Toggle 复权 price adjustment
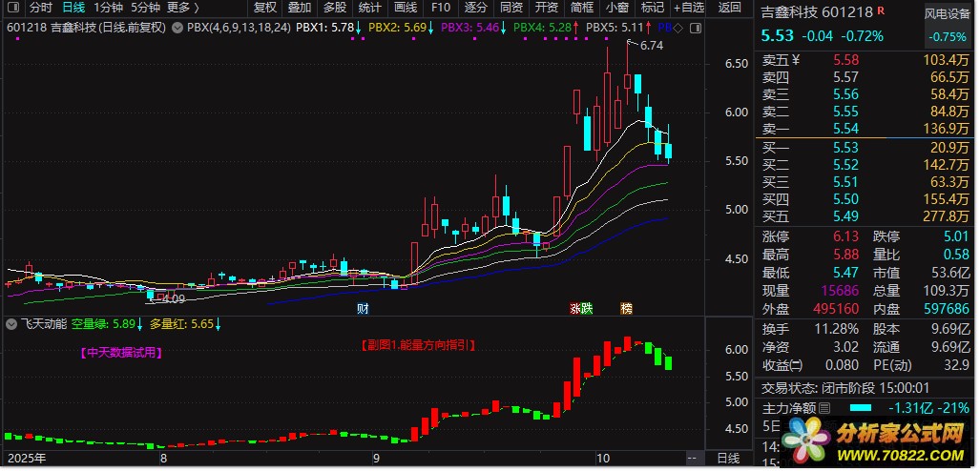This screenshot has width=980, height=471. 265,8
